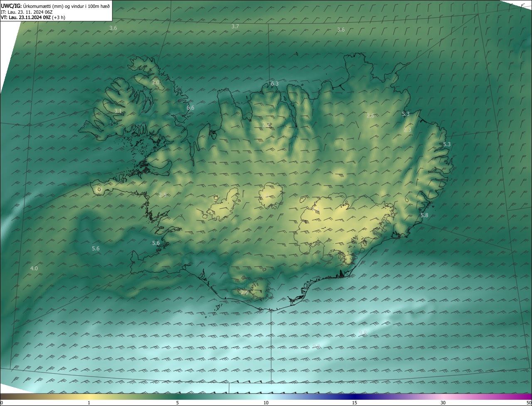This screenshot has height=406, width=532.
Task: Click the 5.6 value on the Faxaflói coastline
Action: coord(156,243)
